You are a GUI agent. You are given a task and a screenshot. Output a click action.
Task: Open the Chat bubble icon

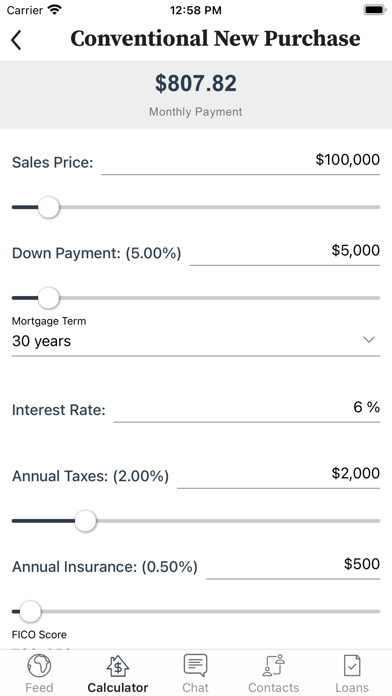(195, 665)
